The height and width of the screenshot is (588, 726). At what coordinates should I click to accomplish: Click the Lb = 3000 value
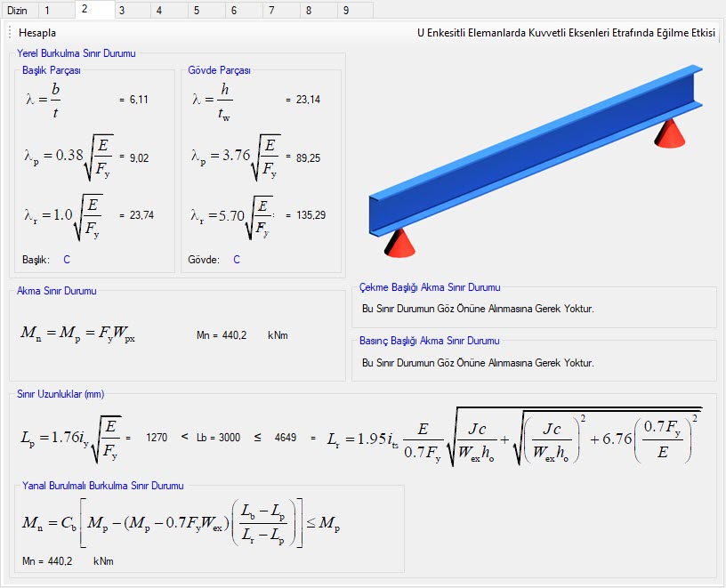click(x=218, y=438)
